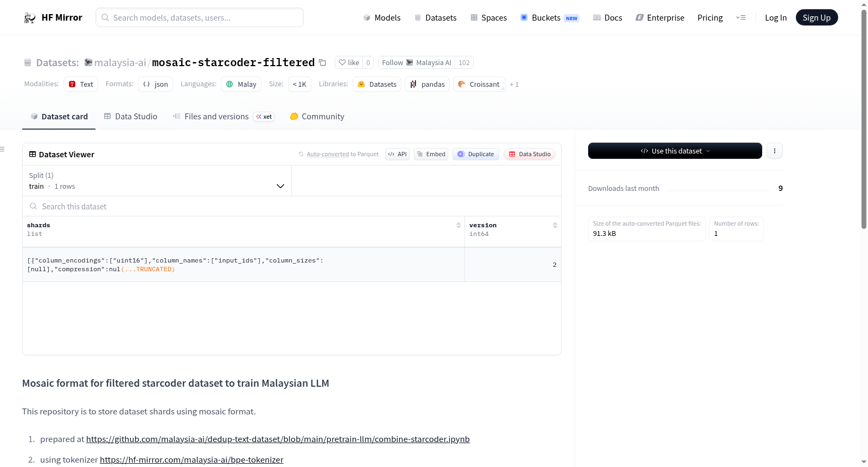This screenshot has height=467, width=868.
Task: Click the Auto-converted to Parquet link
Action: click(x=342, y=154)
